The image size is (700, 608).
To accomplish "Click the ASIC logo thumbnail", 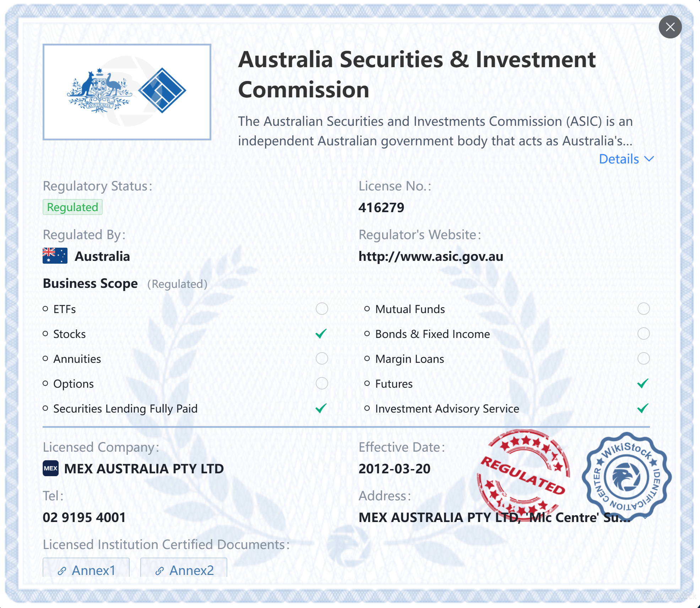I will [x=127, y=92].
